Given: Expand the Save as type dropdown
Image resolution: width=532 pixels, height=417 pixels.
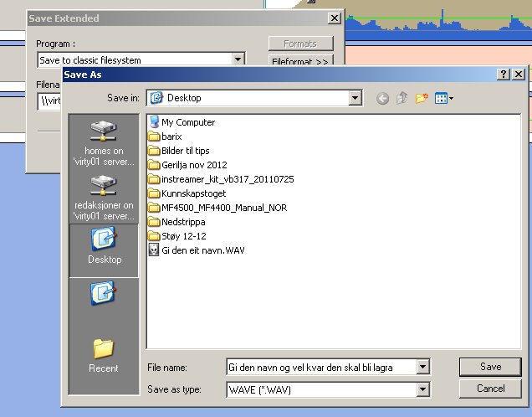Looking at the screenshot, I should [x=422, y=389].
